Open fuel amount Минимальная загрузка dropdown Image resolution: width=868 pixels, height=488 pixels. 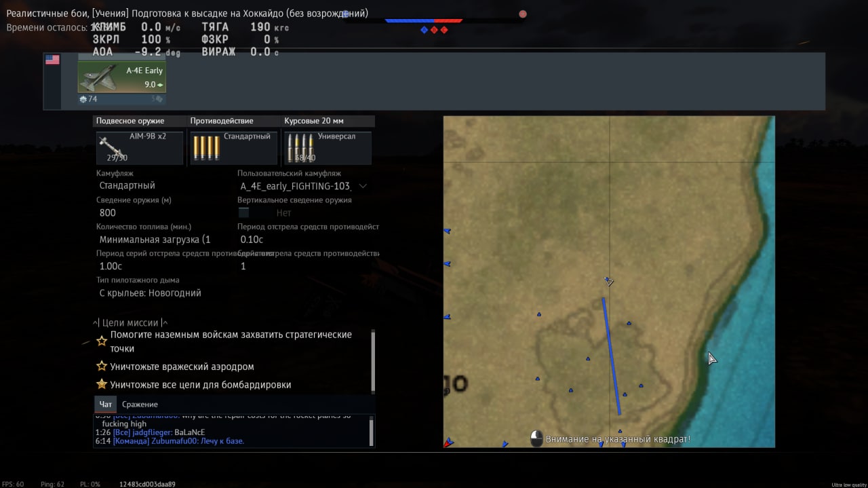(x=163, y=240)
